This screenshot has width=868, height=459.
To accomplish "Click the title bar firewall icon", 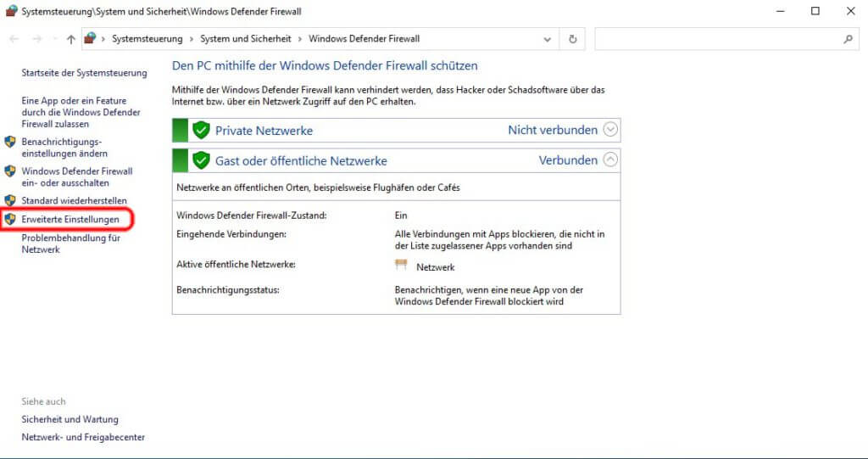I will tap(11, 10).
